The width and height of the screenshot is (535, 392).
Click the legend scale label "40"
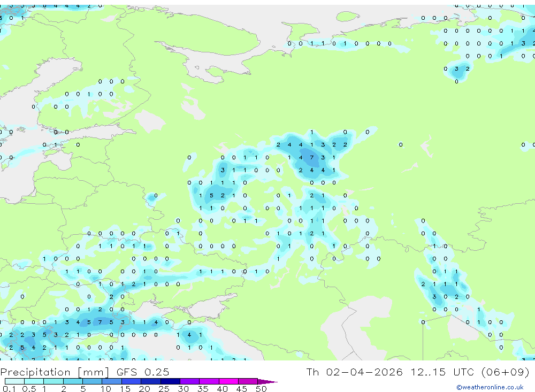pos(222,389)
